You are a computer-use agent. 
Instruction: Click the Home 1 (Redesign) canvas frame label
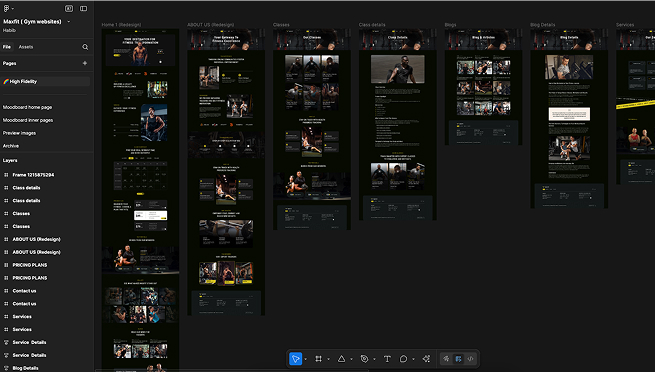click(x=121, y=25)
